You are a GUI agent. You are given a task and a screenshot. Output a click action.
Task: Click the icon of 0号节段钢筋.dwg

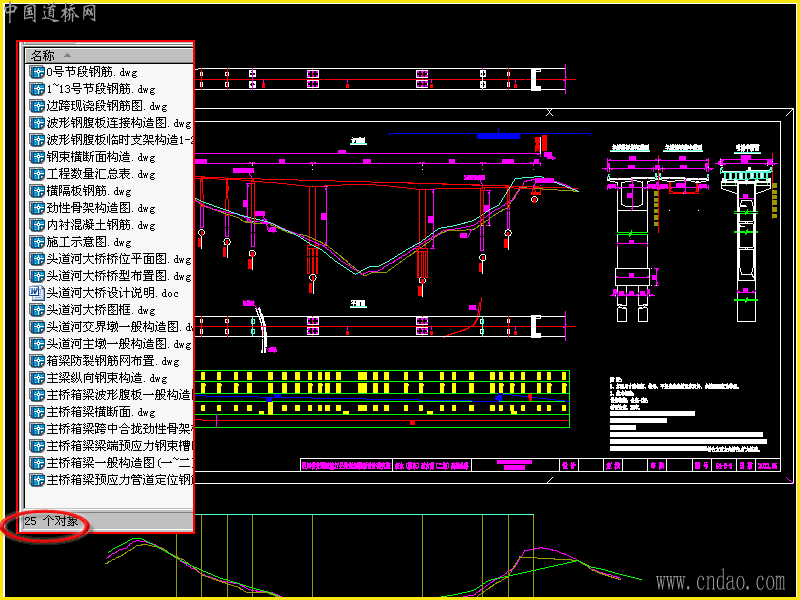[37, 72]
